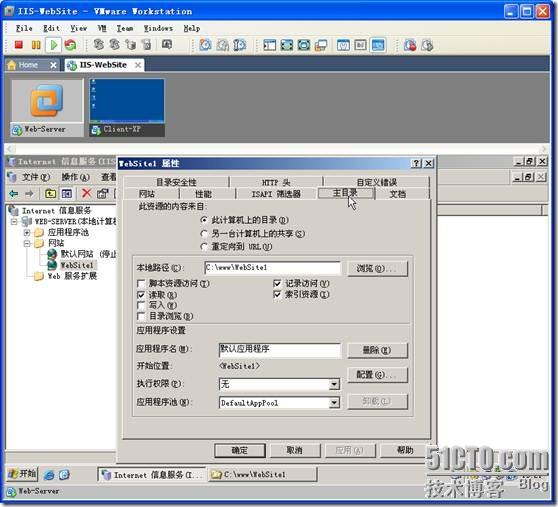The image size is (558, 507).
Task: Open the IIS 操作 menu
Action: click(75, 177)
